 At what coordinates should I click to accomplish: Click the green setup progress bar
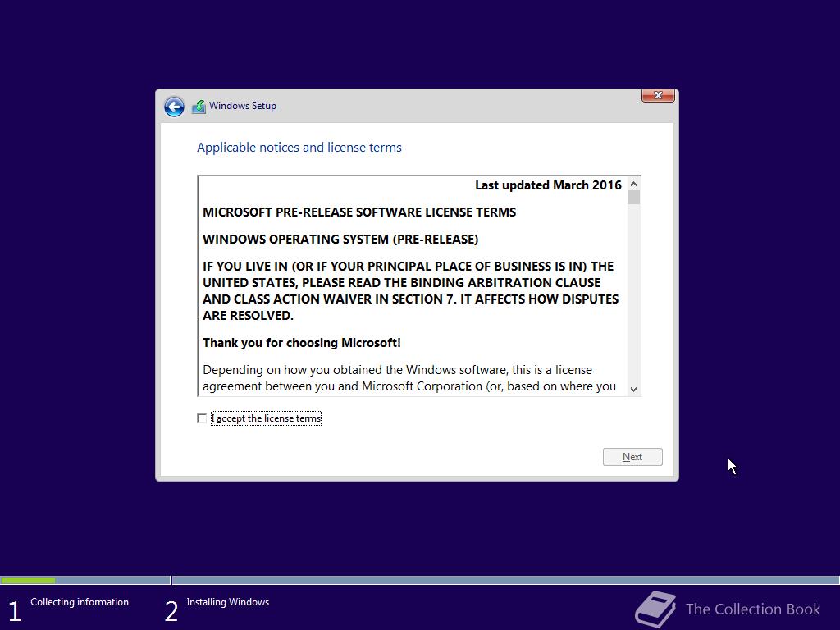[x=28, y=580]
